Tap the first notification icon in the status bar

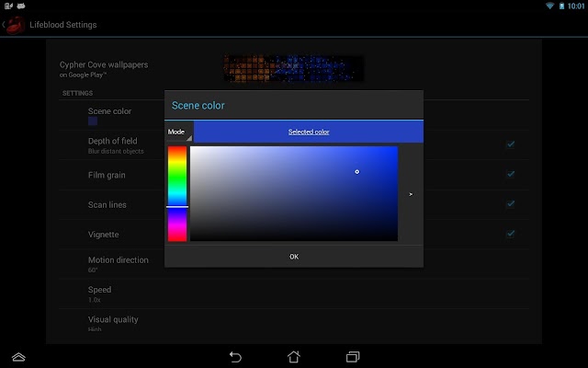tap(8, 6)
